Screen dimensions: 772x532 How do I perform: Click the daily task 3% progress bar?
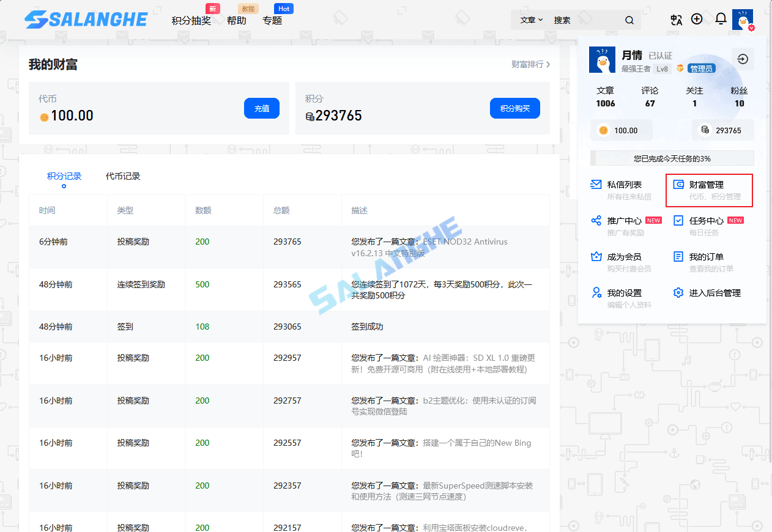(672, 158)
